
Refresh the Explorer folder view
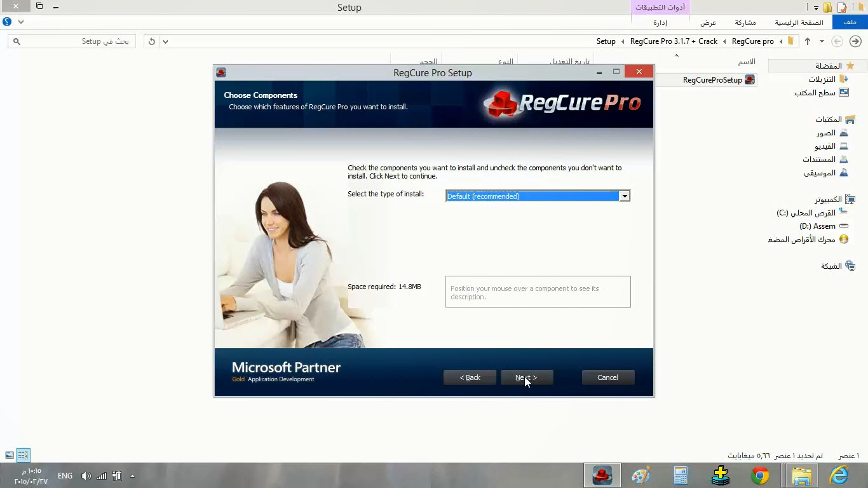coord(151,41)
